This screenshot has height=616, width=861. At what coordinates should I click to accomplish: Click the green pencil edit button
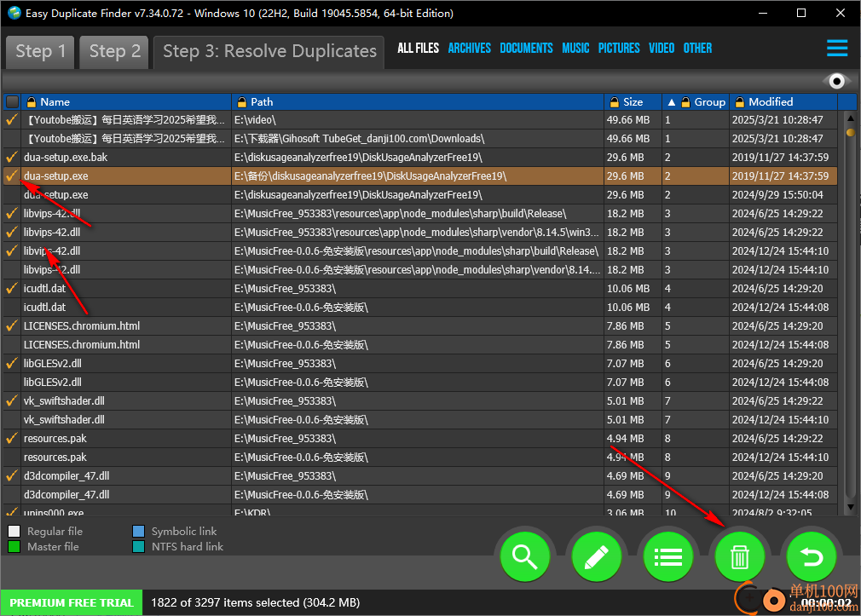point(597,556)
